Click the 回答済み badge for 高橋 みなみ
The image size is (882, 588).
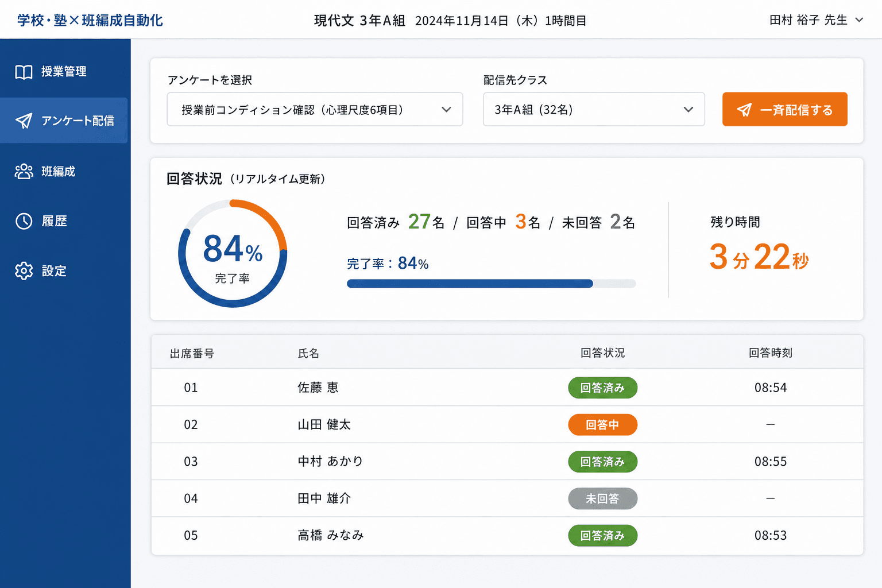(602, 535)
